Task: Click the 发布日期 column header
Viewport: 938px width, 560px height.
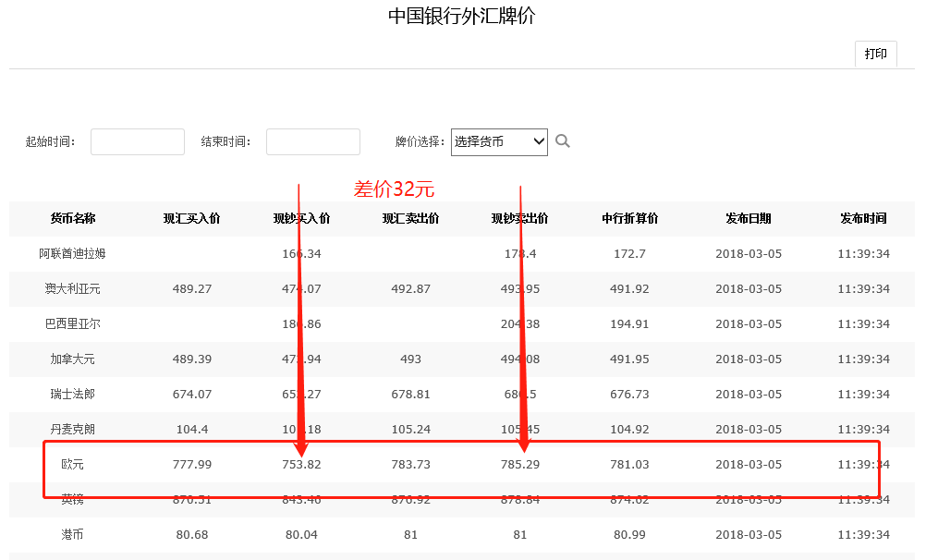Action: point(749,218)
